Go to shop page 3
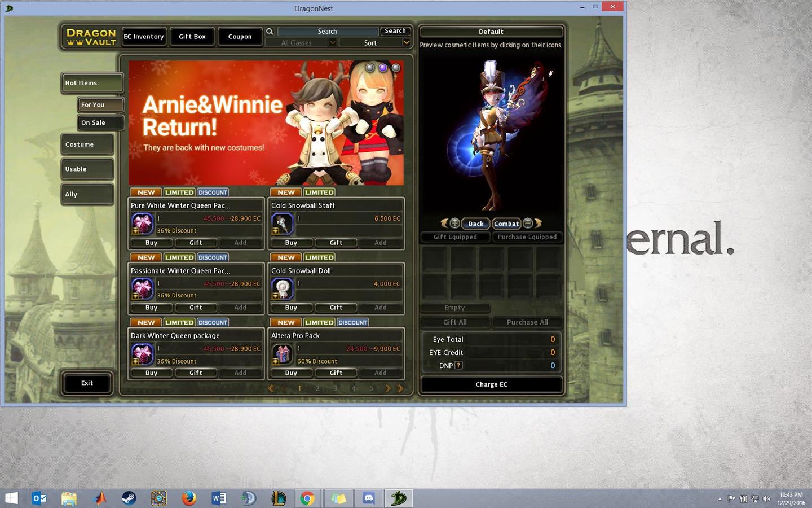The height and width of the screenshot is (508, 812). pyautogui.click(x=336, y=388)
